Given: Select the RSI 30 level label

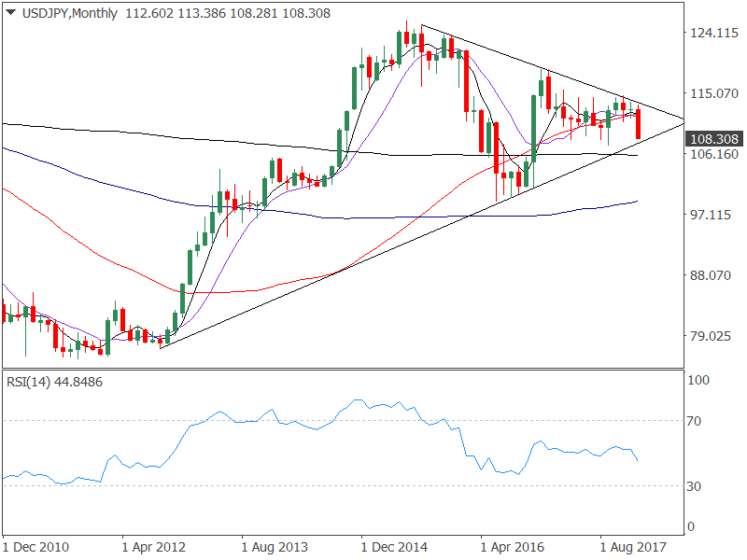Looking at the screenshot, I should 694,486.
